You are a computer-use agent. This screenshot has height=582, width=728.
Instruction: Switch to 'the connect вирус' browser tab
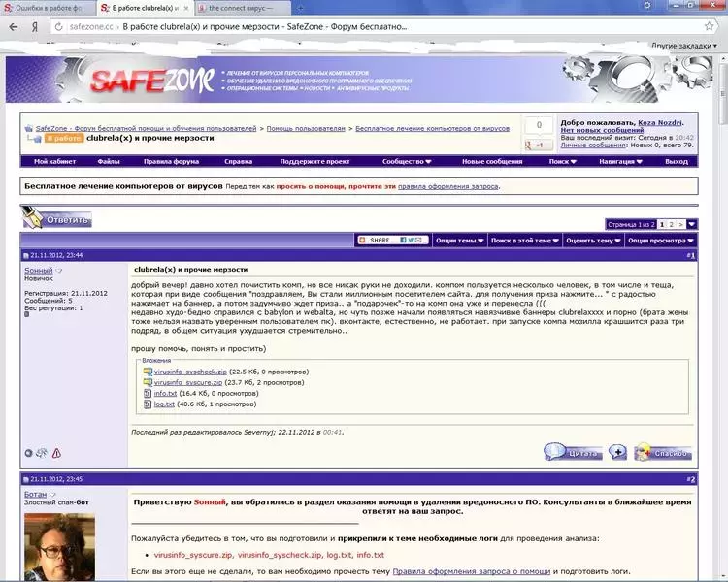[x=244, y=8]
